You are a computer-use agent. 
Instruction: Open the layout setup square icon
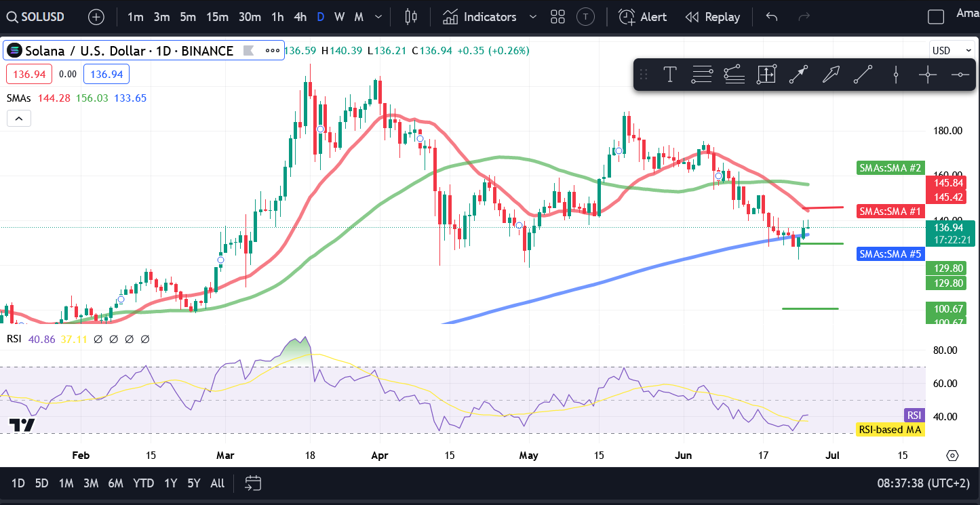point(936,17)
